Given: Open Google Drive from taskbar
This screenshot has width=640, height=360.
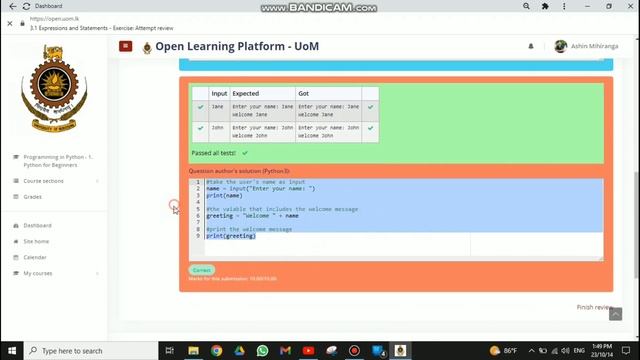Looking at the screenshot, I should click(240, 351).
